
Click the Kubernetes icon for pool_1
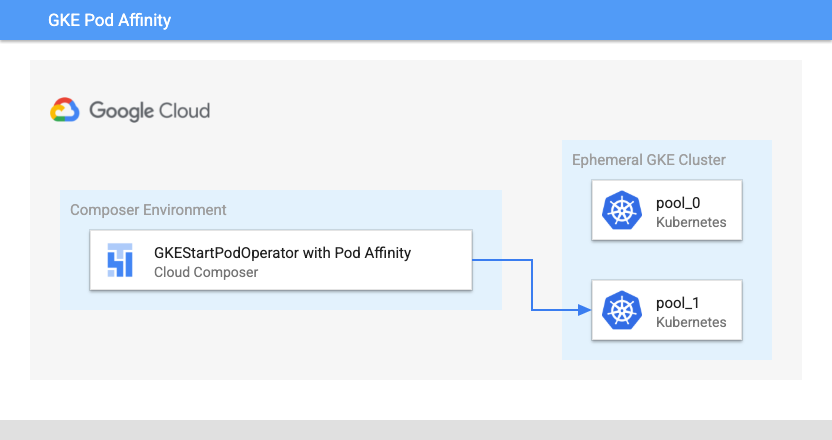[621, 311]
